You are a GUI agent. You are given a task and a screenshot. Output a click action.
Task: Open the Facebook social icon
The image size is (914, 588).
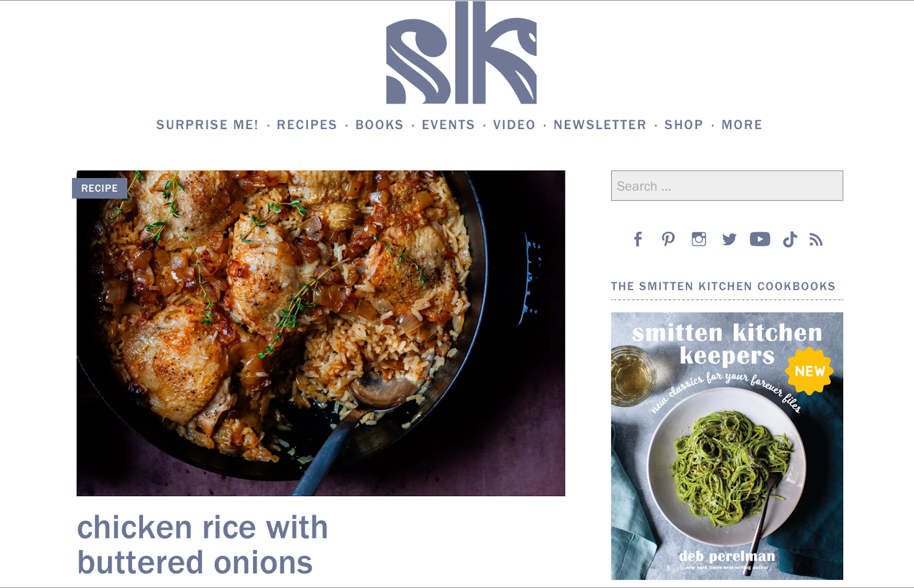pyautogui.click(x=638, y=239)
